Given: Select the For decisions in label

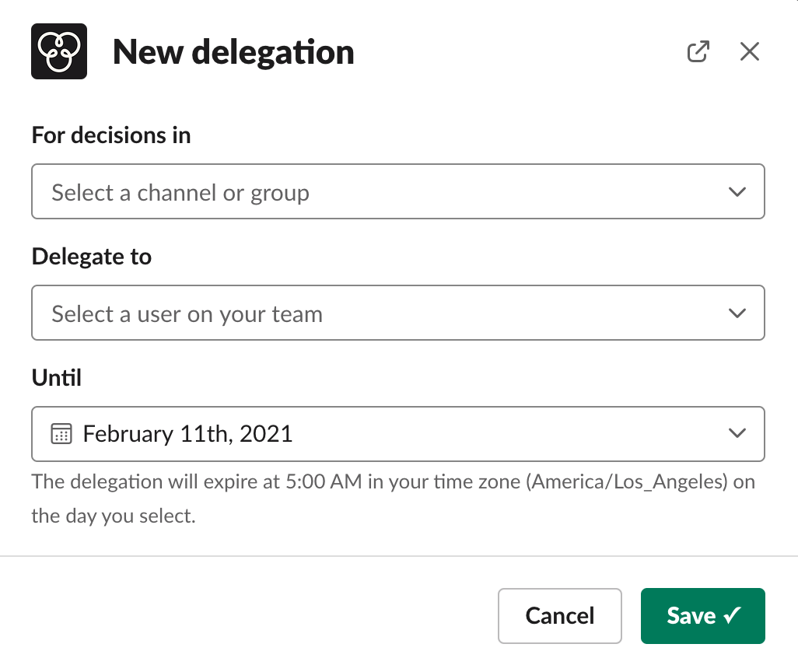Looking at the screenshot, I should (110, 135).
